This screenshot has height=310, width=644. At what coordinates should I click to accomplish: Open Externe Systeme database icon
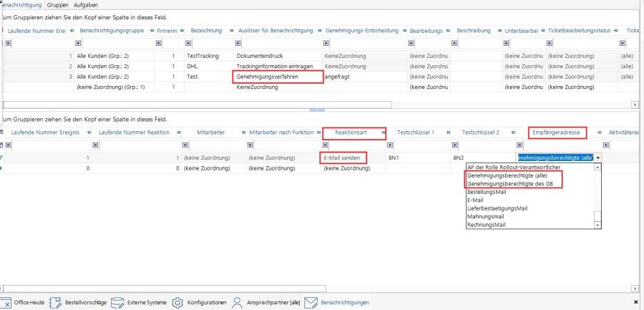(x=118, y=302)
